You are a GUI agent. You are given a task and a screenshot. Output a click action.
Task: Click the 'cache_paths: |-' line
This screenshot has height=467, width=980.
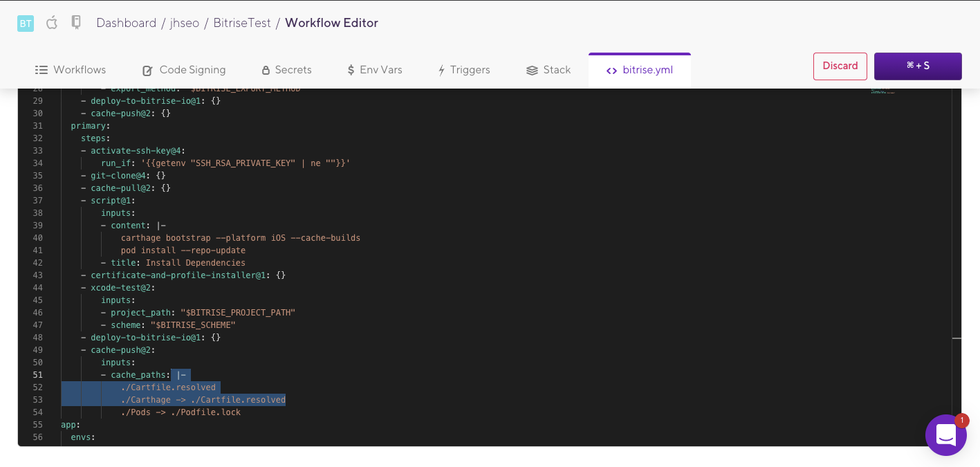[x=143, y=375]
